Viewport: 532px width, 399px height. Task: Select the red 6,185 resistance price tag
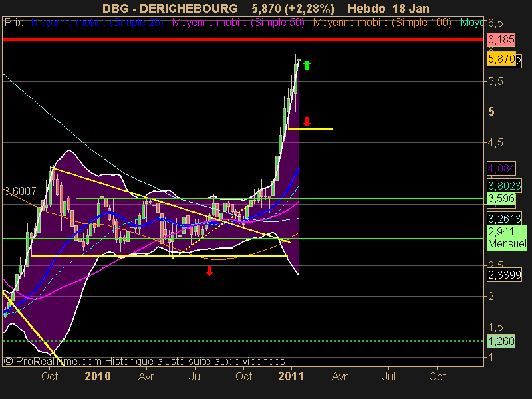pyautogui.click(x=501, y=39)
